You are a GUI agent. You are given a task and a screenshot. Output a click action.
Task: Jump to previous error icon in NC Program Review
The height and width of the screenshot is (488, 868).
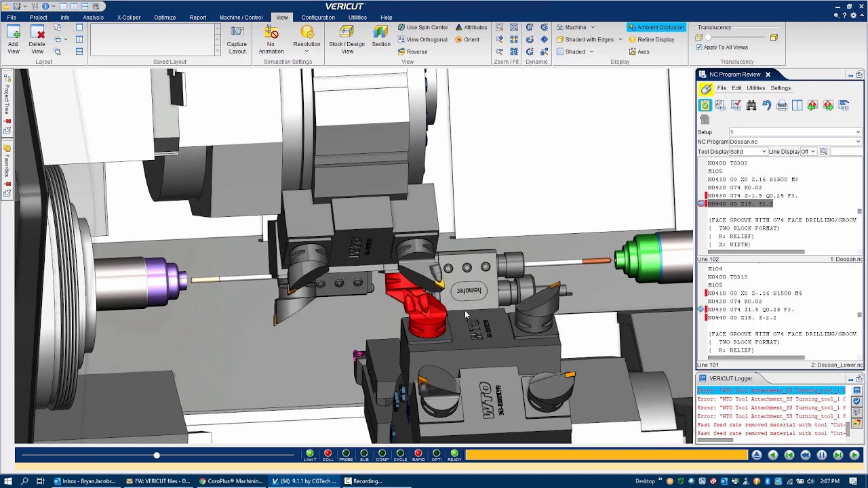(812, 105)
